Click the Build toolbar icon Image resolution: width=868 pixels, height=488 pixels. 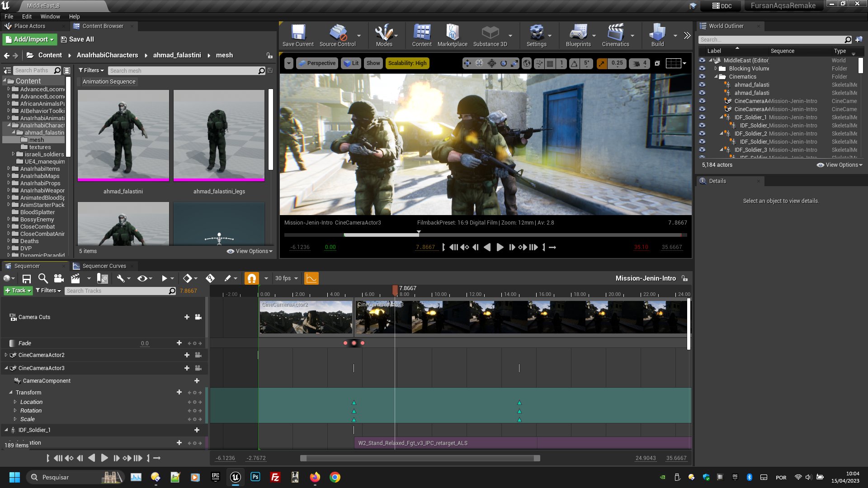click(657, 36)
